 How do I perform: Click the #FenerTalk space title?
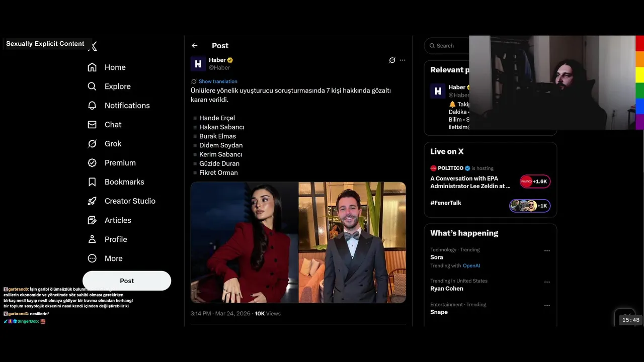click(446, 203)
